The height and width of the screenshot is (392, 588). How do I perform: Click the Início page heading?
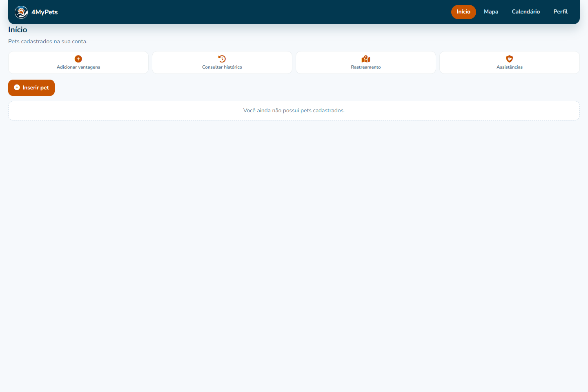[x=18, y=30]
